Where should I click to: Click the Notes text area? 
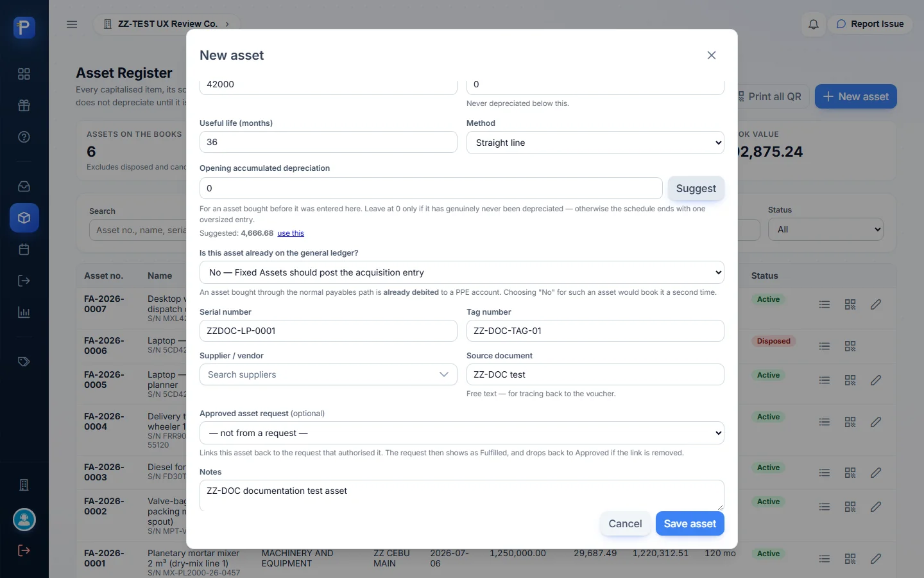(461, 495)
